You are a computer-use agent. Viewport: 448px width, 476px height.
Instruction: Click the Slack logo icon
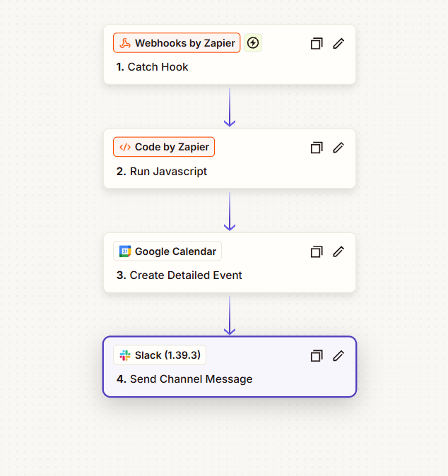[125, 355]
